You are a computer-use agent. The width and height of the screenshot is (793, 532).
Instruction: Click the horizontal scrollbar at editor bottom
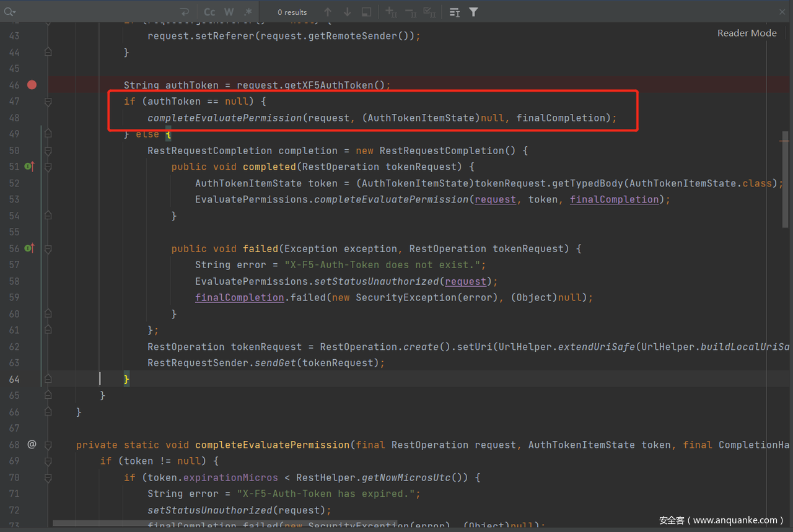point(223,524)
